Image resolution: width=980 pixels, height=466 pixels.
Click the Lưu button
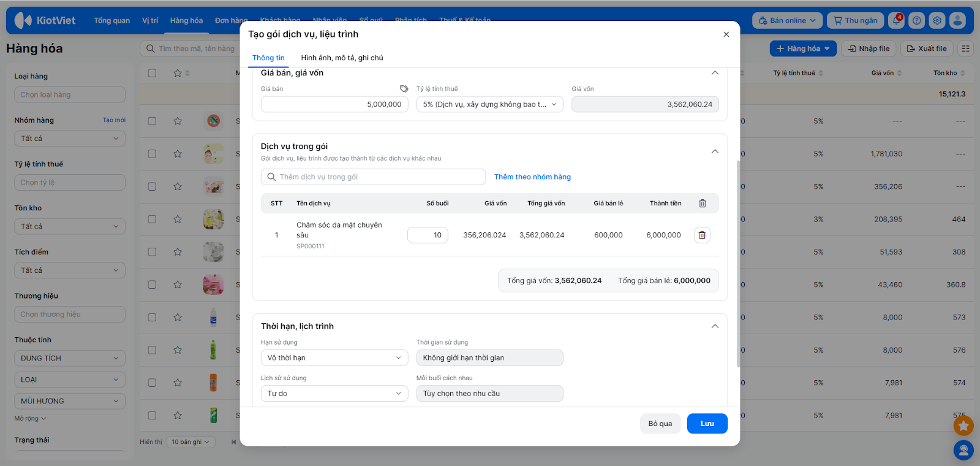click(707, 424)
